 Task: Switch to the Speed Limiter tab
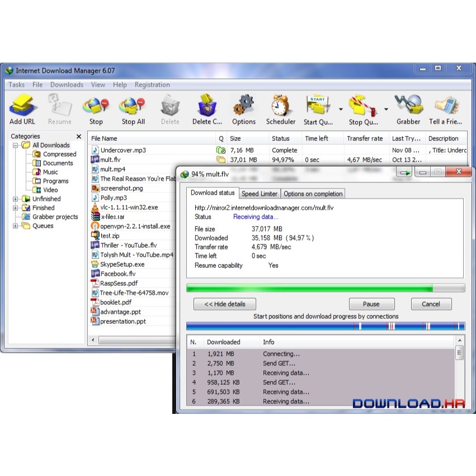pos(259,194)
